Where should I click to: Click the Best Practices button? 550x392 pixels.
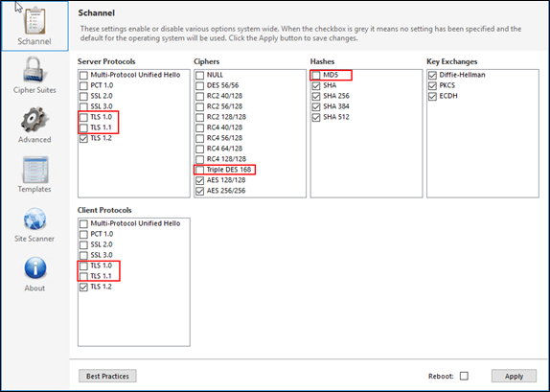(x=107, y=376)
